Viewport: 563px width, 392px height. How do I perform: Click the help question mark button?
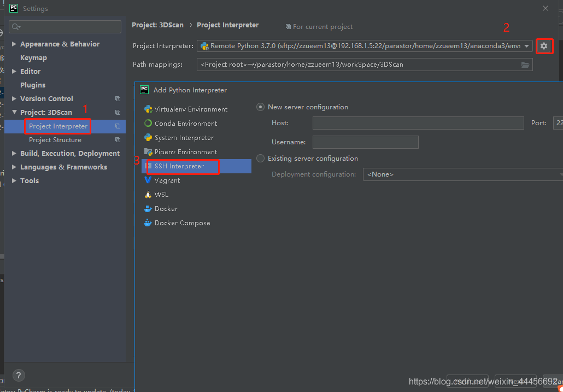click(19, 375)
